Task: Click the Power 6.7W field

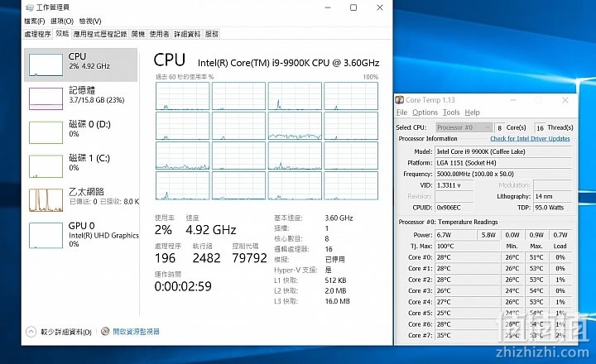Action: click(x=456, y=235)
